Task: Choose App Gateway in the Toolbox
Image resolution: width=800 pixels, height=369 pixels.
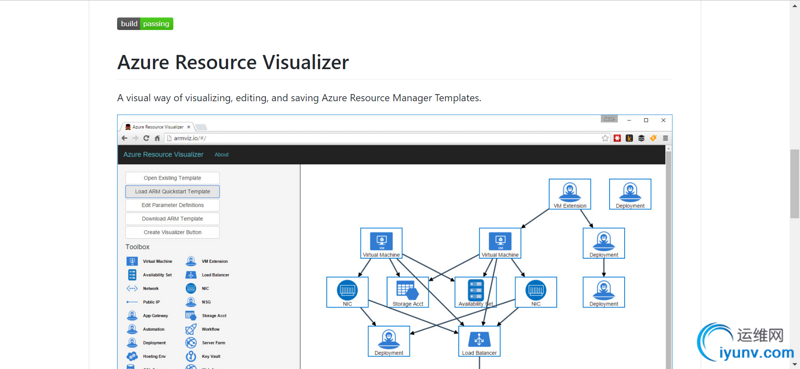Action: pyautogui.click(x=147, y=315)
